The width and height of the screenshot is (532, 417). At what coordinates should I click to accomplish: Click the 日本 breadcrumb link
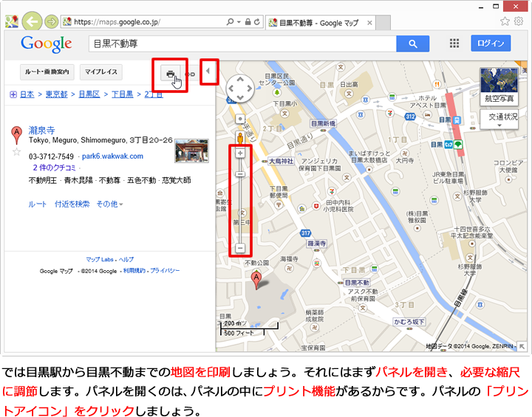(27, 94)
